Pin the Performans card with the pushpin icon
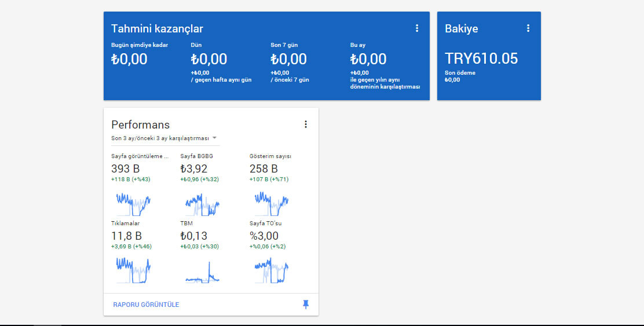The image size is (644, 326). pos(306,304)
